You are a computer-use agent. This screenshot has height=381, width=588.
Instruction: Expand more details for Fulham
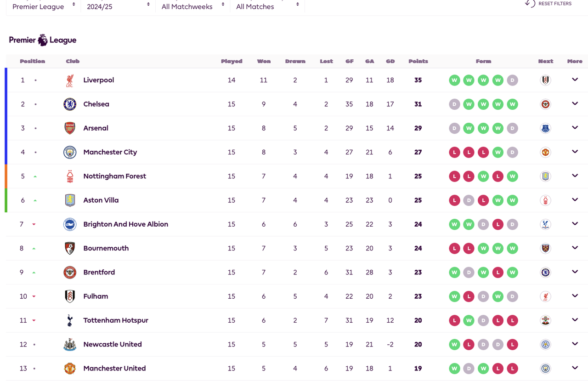(x=575, y=296)
